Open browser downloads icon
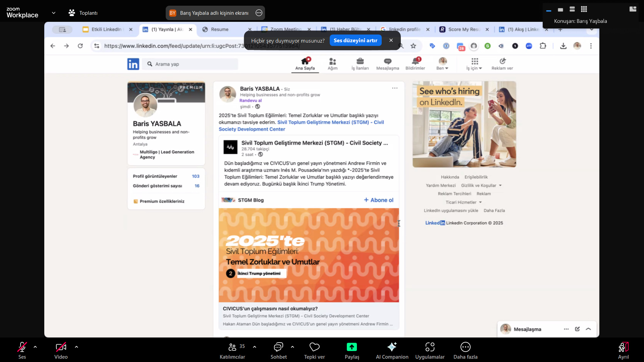The image size is (644, 362). (x=563, y=46)
